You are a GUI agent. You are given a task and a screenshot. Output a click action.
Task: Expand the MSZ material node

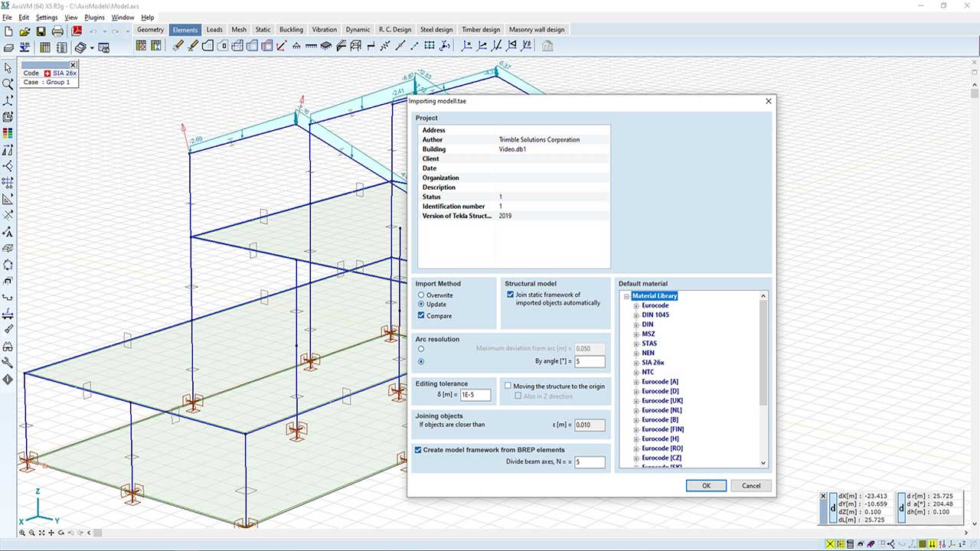point(635,334)
